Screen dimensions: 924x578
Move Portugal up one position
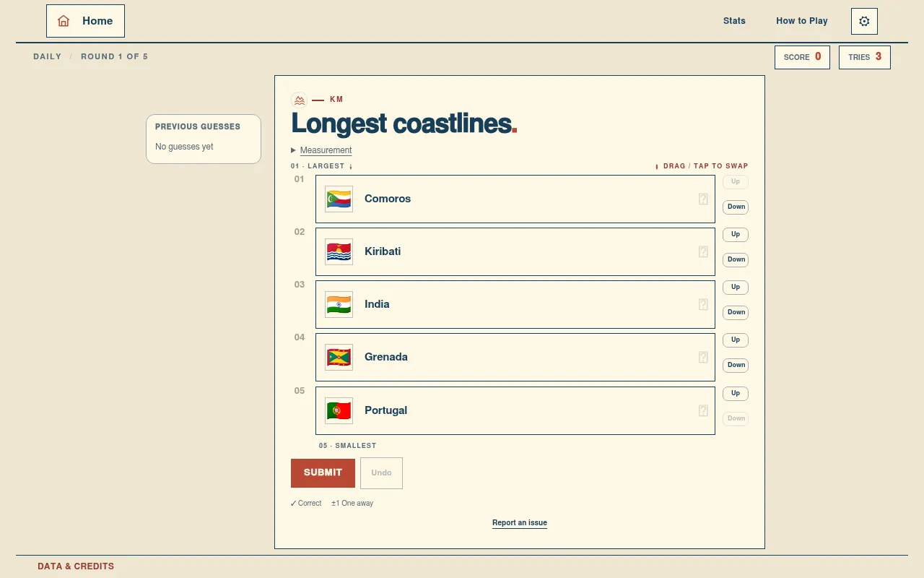[736, 393]
